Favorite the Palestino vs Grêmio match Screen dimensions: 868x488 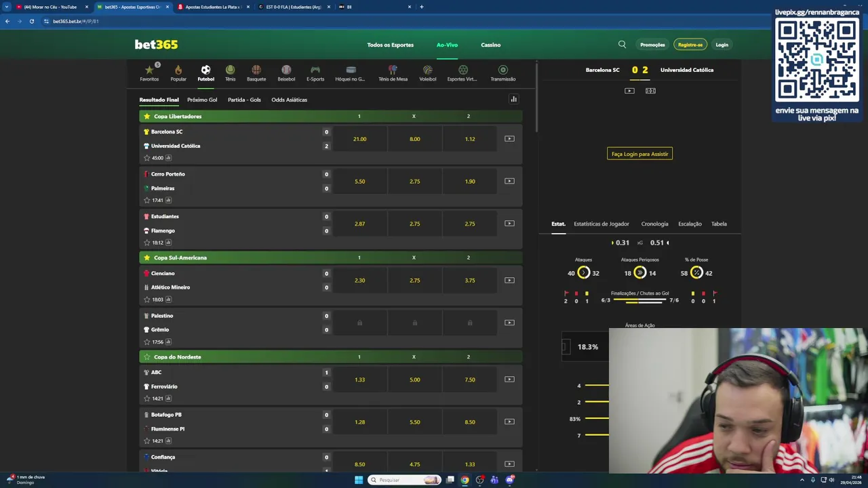[146, 342]
